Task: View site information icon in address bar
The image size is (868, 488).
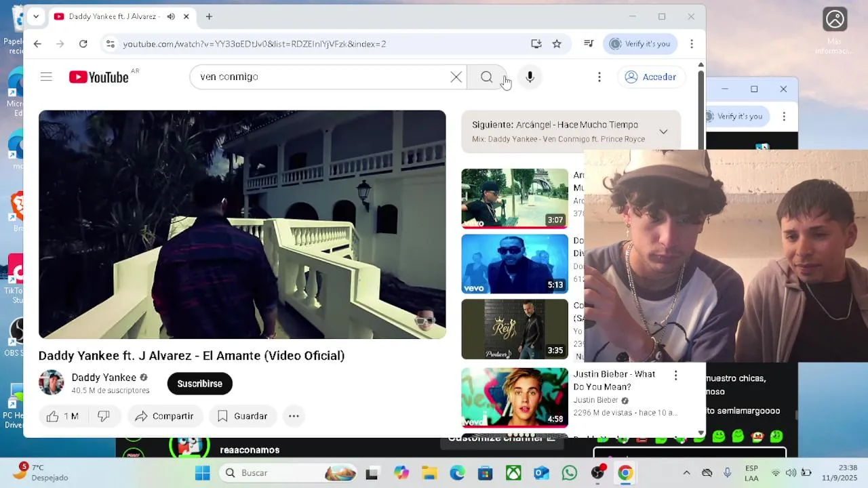Action: [110, 44]
